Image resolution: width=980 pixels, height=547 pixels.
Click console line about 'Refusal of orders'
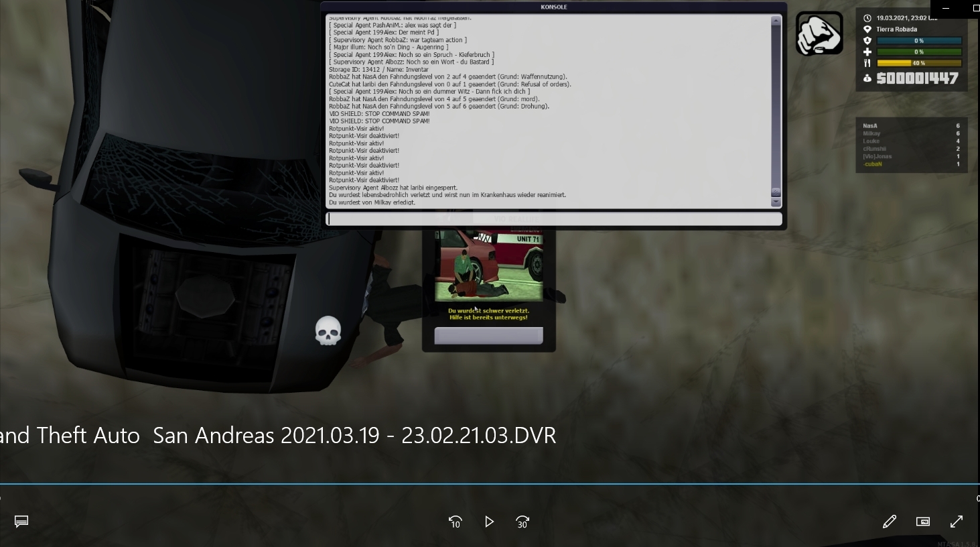coord(450,84)
